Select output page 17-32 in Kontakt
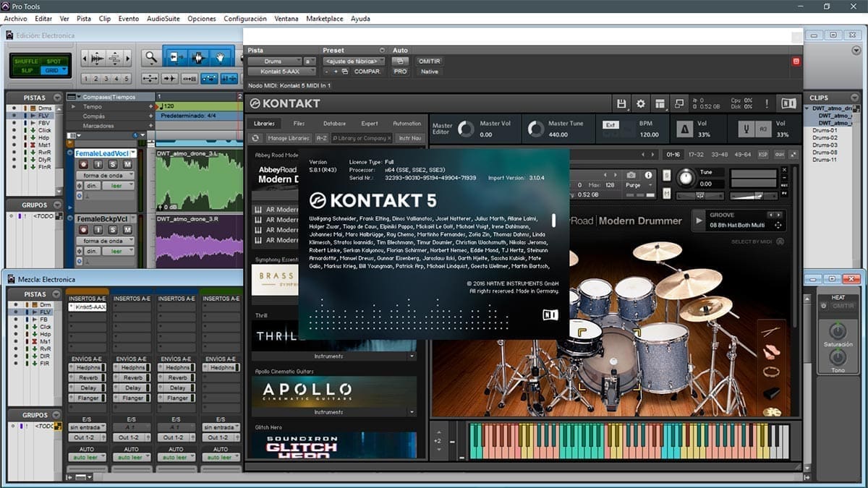 tap(696, 154)
